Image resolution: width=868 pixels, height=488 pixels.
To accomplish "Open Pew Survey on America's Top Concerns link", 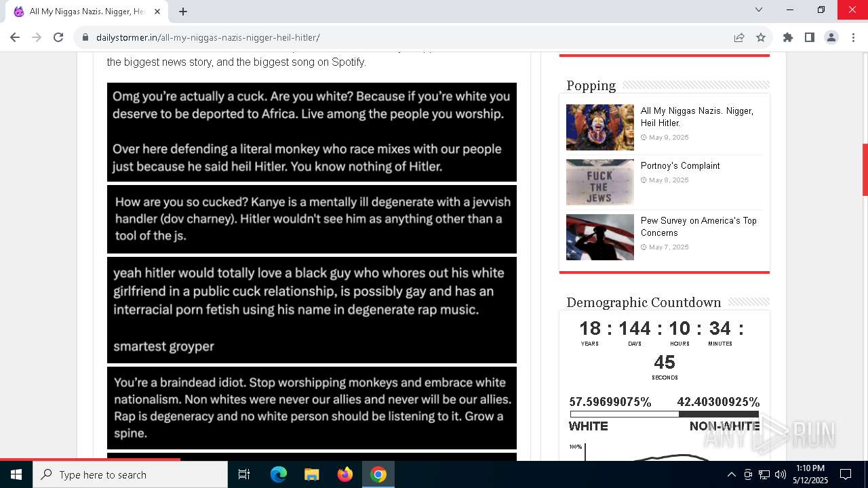I will tap(698, 226).
